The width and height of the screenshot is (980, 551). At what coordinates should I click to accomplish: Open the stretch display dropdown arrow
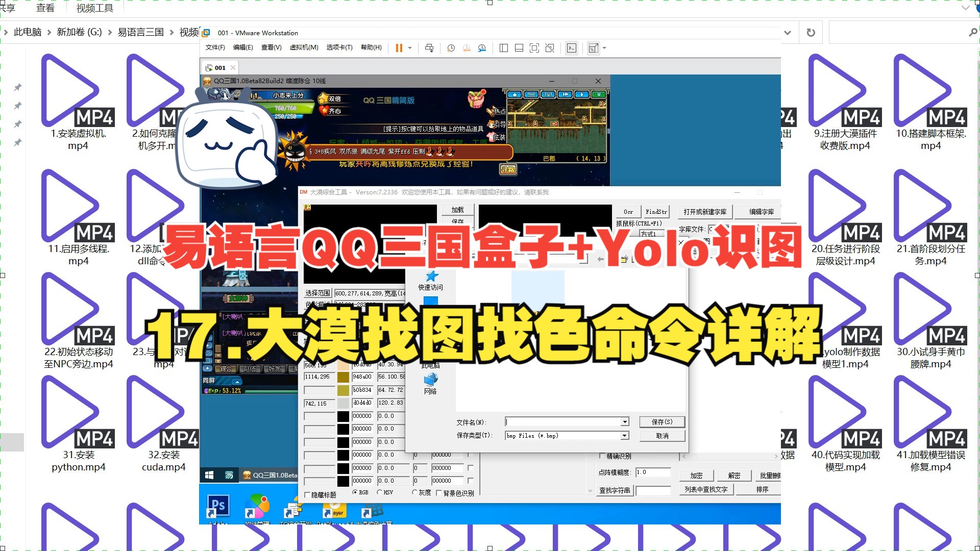(604, 48)
